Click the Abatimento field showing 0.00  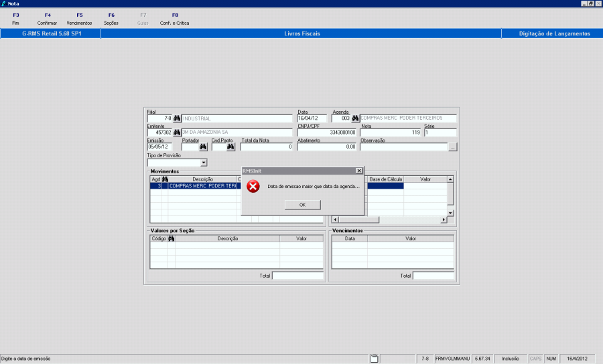pyautogui.click(x=327, y=147)
